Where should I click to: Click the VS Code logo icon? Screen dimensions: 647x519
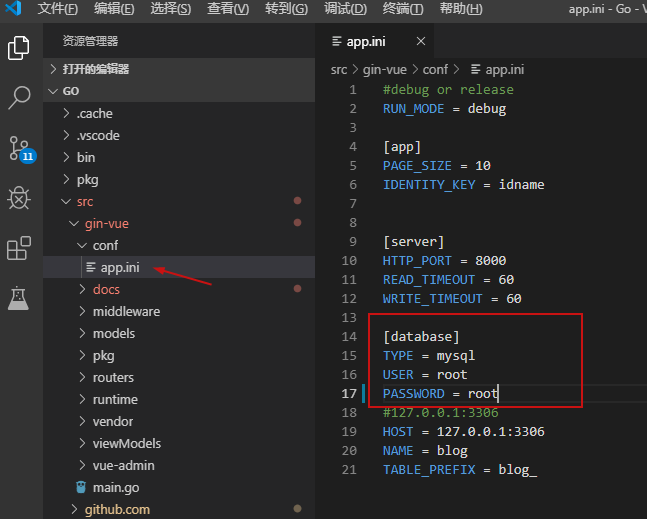coord(16,10)
